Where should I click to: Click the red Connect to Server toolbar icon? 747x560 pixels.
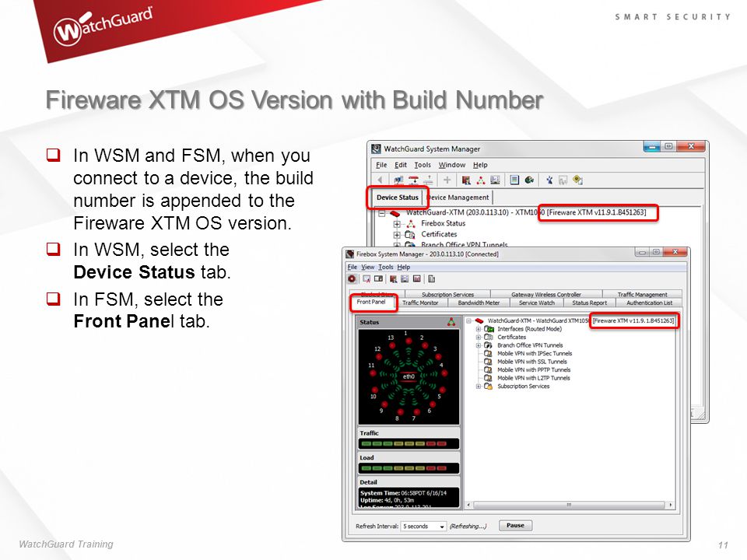413,180
